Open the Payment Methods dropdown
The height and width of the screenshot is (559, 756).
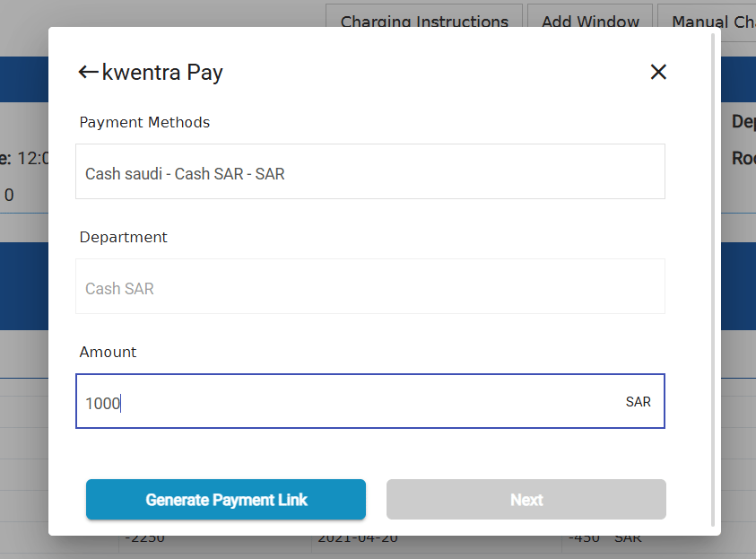pos(370,171)
